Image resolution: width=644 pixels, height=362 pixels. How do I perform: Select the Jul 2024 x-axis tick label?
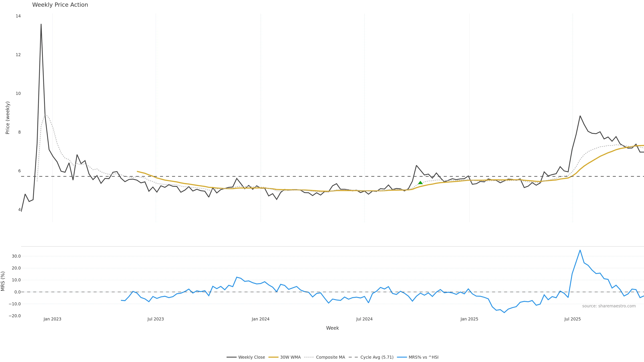(364, 319)
